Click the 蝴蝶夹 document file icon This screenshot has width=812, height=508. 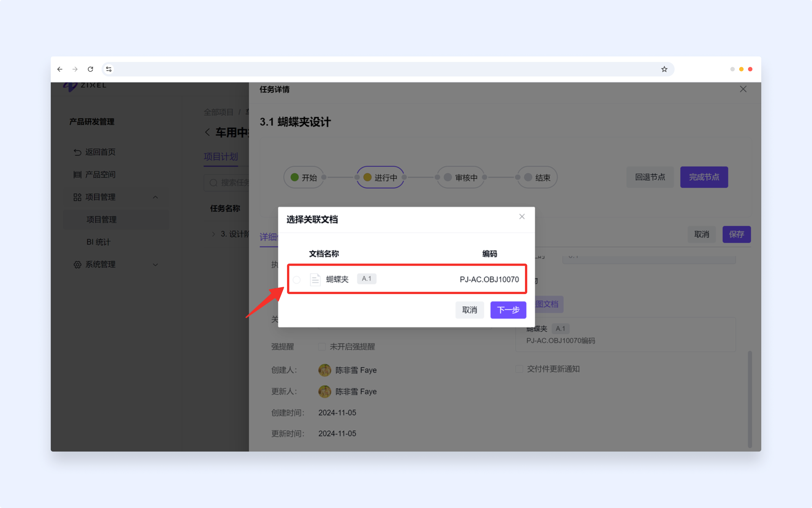tap(315, 279)
